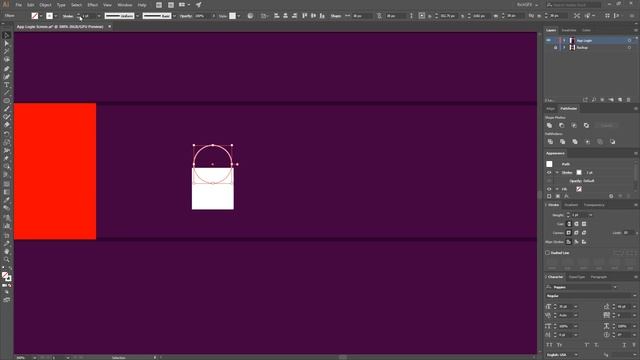The width and height of the screenshot is (640, 360).
Task: Click the Exclude shape mode icon
Action: click(x=586, y=125)
